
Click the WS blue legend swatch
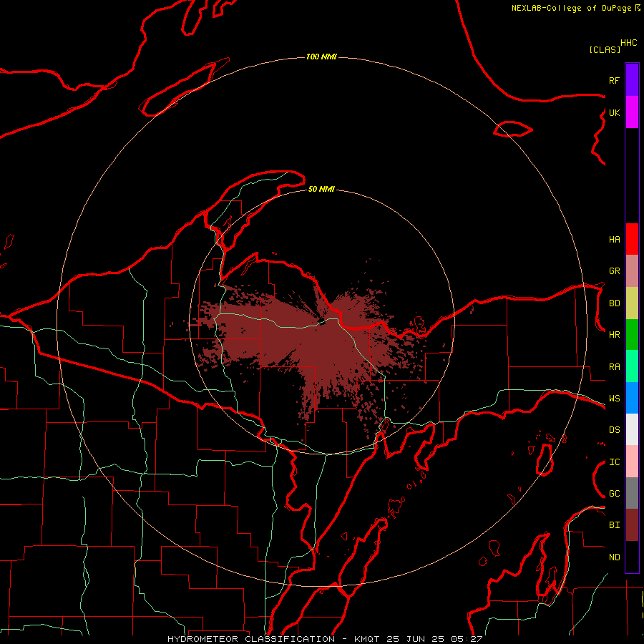pyautogui.click(x=632, y=398)
